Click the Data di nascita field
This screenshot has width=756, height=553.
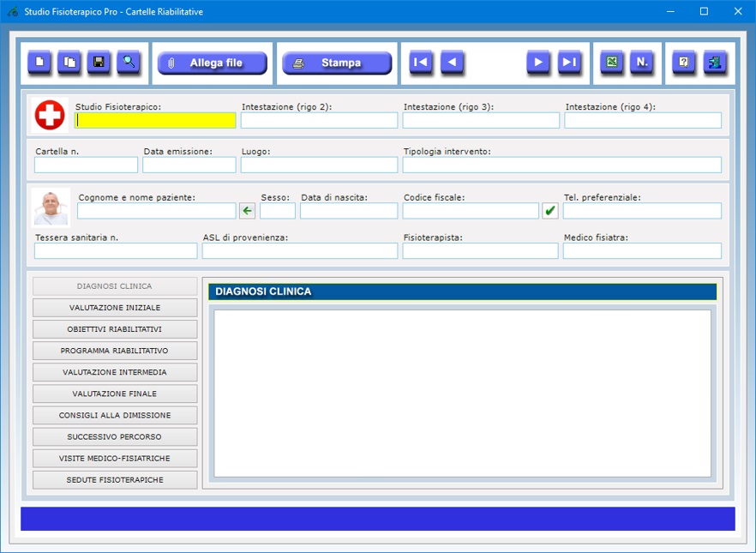349,211
